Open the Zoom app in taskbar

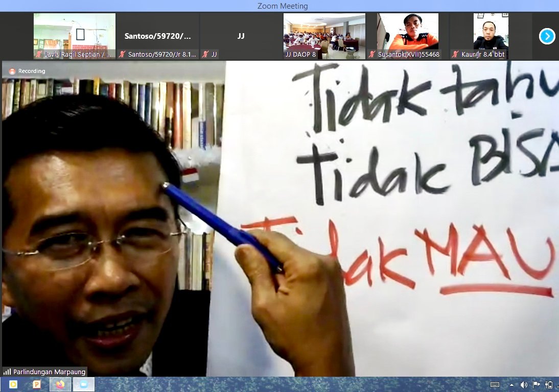click(83, 384)
